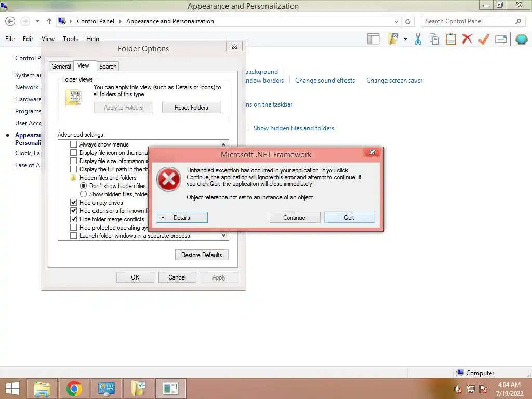Click the network tray icon
Screen dimensions: 532x399
click(x=471, y=389)
